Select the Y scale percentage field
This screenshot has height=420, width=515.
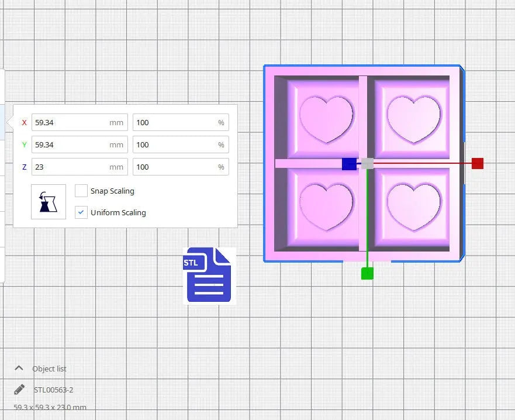(x=175, y=145)
